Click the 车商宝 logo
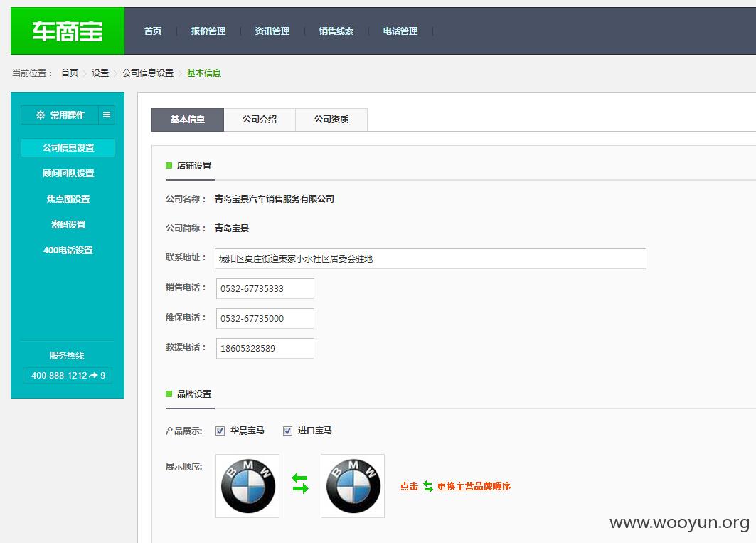 point(68,31)
